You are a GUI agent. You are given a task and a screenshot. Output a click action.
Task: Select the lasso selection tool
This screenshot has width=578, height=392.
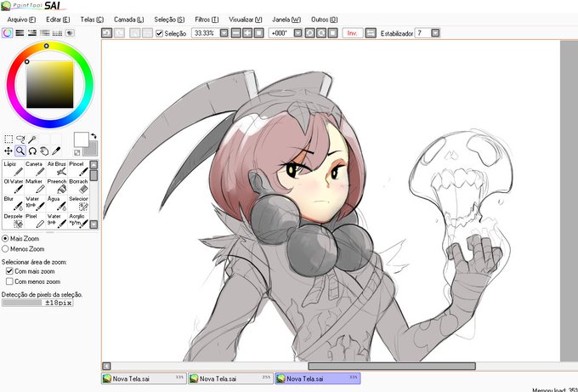point(20,139)
